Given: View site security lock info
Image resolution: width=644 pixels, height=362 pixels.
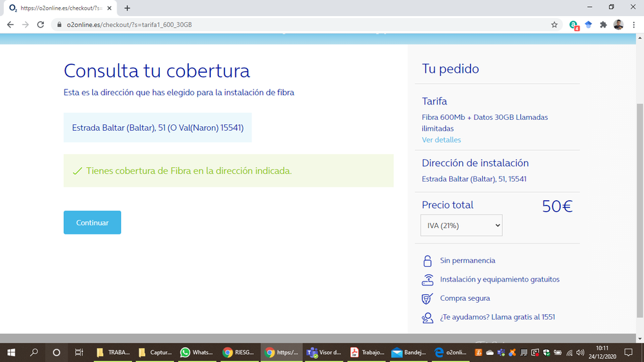Looking at the screenshot, I should (x=59, y=24).
